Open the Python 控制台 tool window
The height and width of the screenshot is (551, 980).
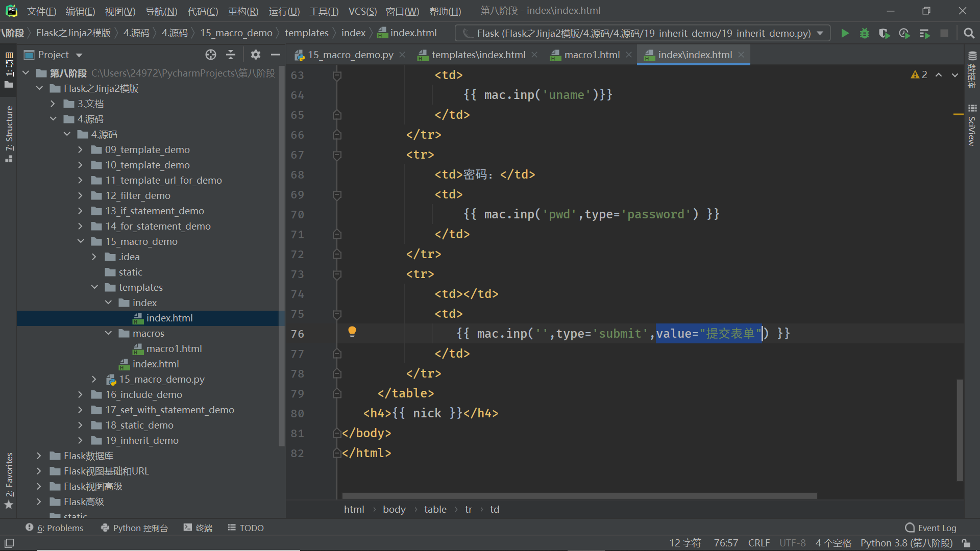(x=135, y=528)
